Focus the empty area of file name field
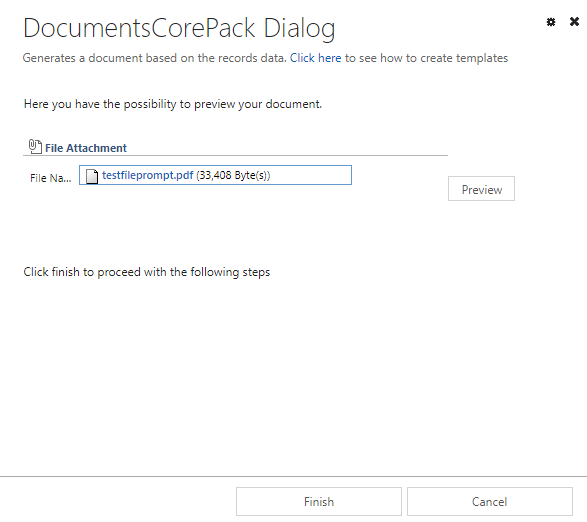587x522 pixels. [x=311, y=175]
